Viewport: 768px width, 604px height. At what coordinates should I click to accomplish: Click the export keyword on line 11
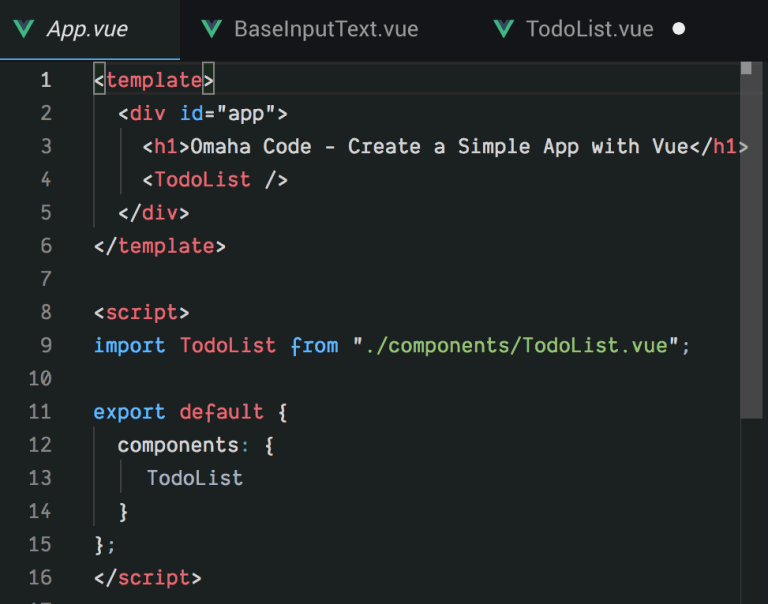tap(129, 412)
